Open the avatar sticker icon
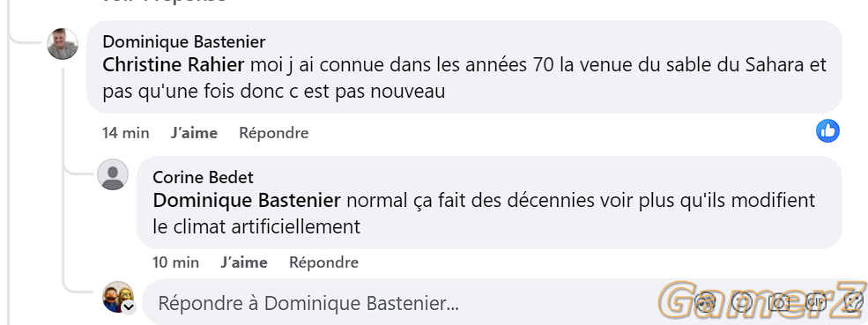868x325 pixels. pos(705,302)
